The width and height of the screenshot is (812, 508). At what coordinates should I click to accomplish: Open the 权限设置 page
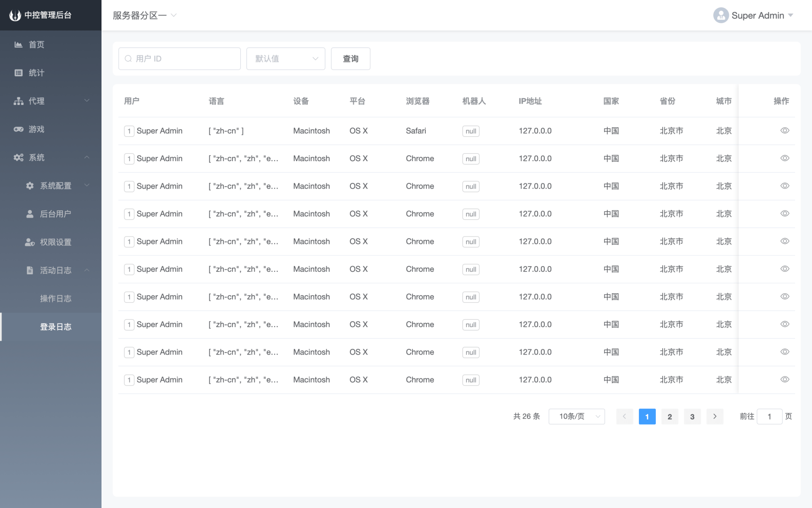tap(51, 242)
